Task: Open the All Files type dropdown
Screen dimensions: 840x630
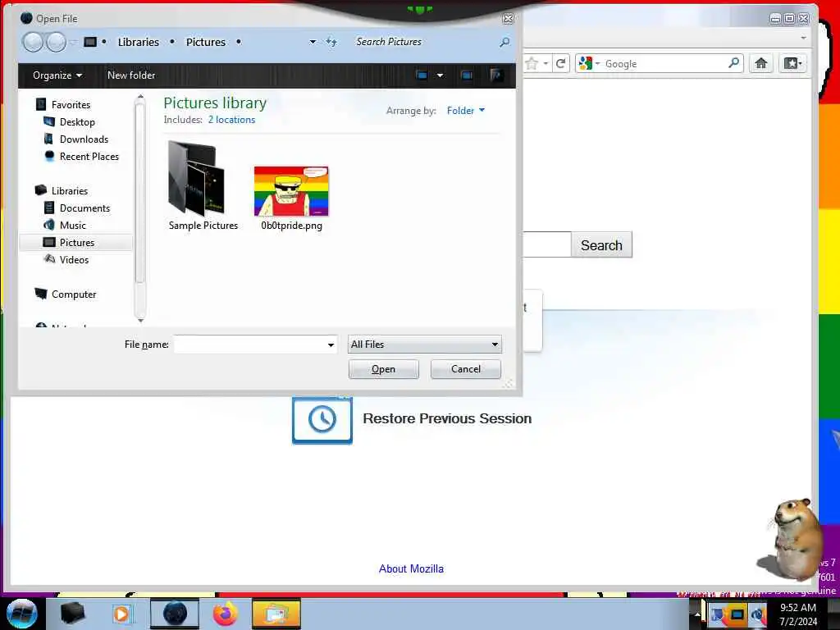Action: [425, 345]
